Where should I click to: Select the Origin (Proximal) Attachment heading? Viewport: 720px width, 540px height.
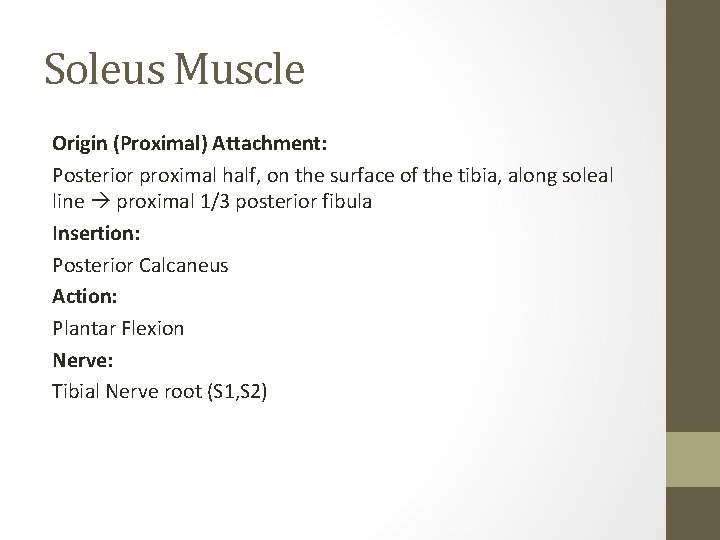click(x=190, y=144)
